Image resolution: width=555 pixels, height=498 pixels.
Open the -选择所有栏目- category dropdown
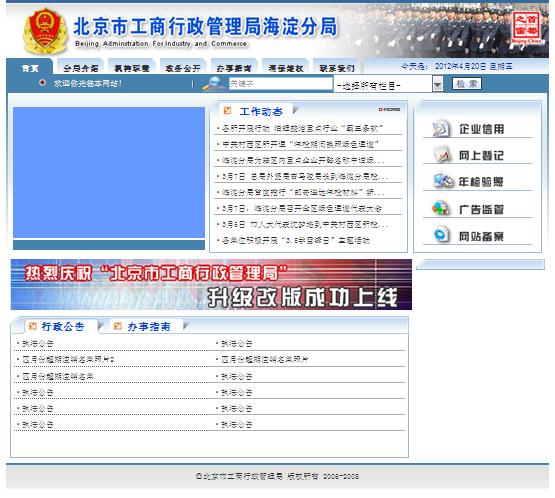pyautogui.click(x=388, y=85)
